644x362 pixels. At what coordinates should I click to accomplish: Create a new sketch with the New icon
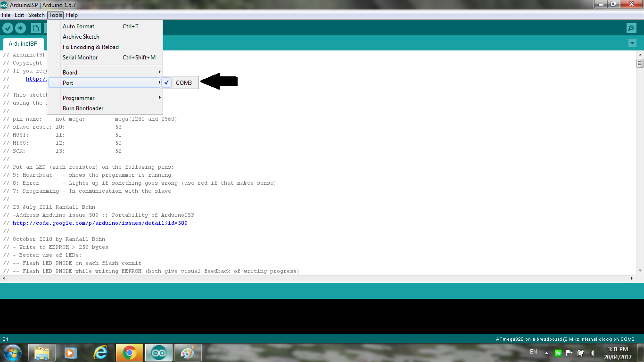pos(36,28)
